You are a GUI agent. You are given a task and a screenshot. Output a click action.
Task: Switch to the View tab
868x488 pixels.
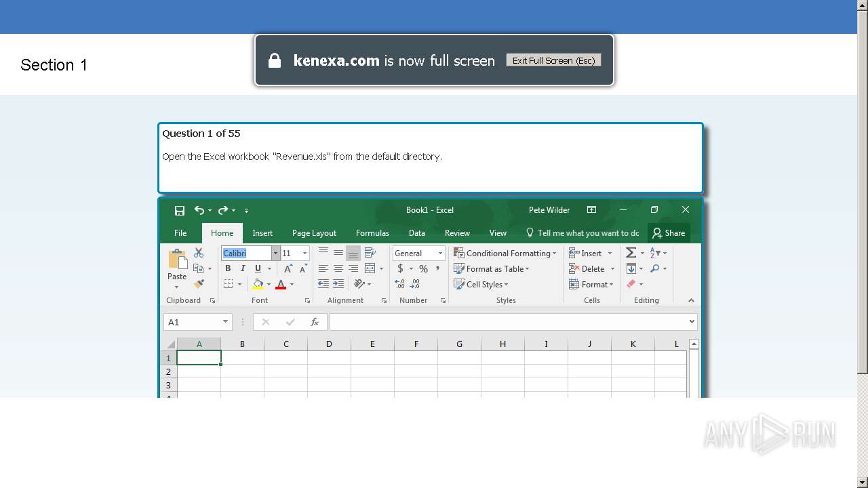pyautogui.click(x=498, y=233)
